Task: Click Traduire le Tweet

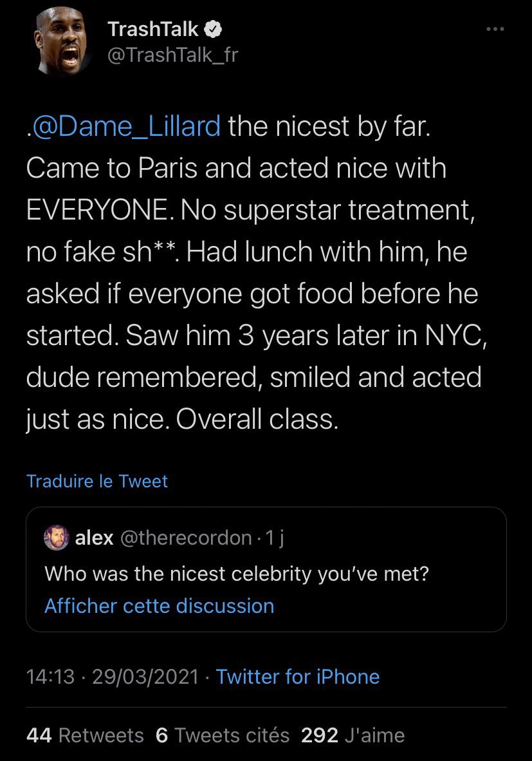Action: pyautogui.click(x=97, y=481)
